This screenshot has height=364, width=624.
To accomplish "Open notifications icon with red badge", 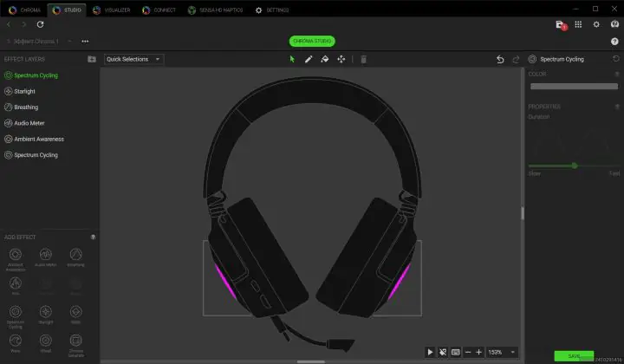I will point(561,25).
